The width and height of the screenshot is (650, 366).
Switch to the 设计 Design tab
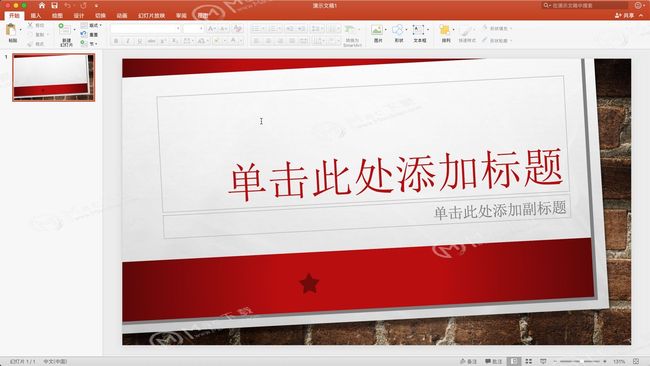tap(79, 15)
